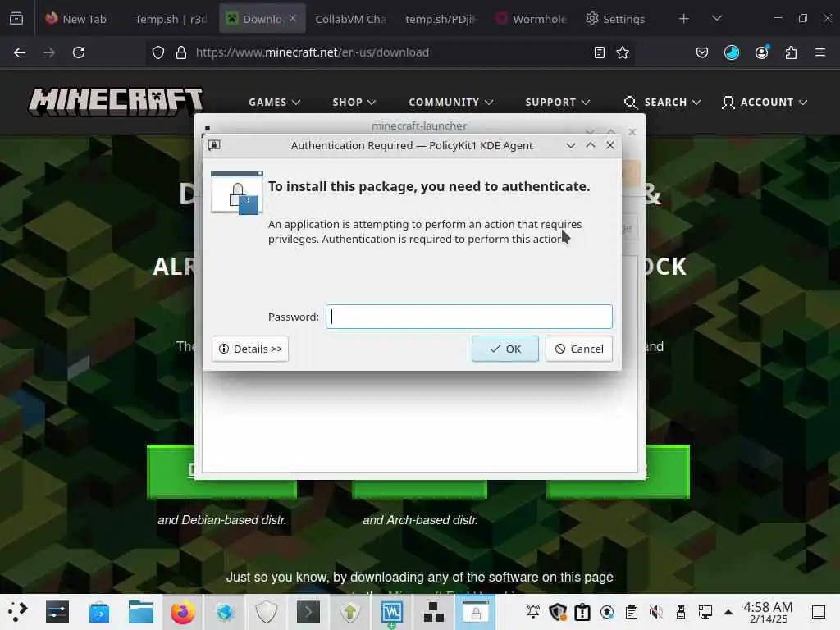Switch to the temp.sh/PDji tab

pyautogui.click(x=441, y=19)
